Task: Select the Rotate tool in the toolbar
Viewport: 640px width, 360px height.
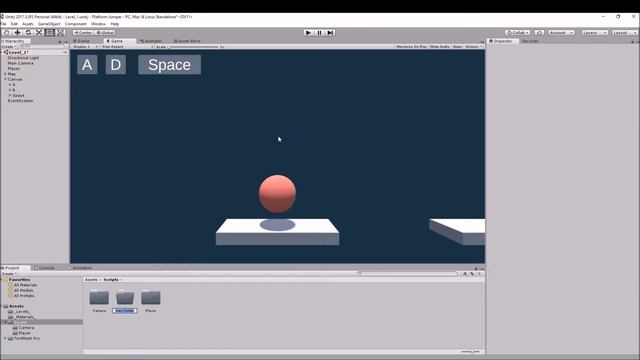Action: coord(28,32)
